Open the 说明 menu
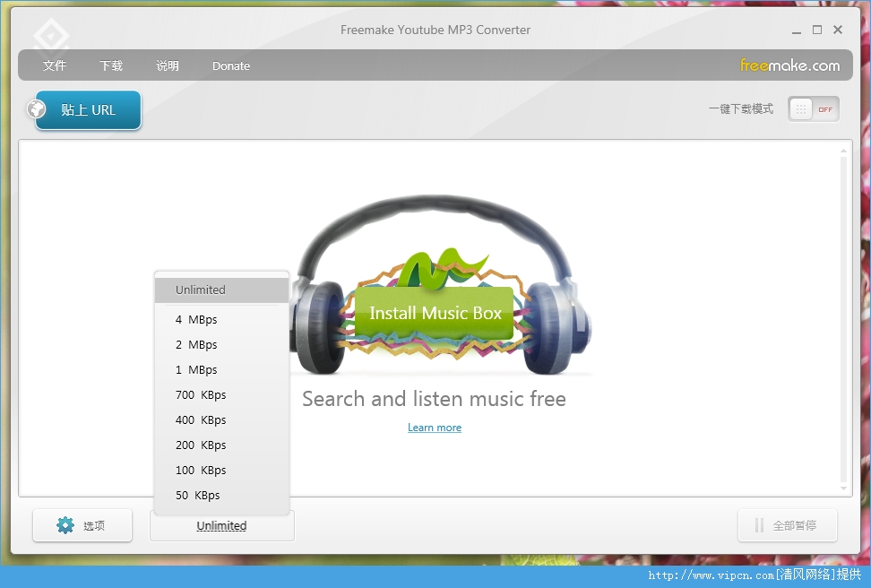 click(x=168, y=65)
